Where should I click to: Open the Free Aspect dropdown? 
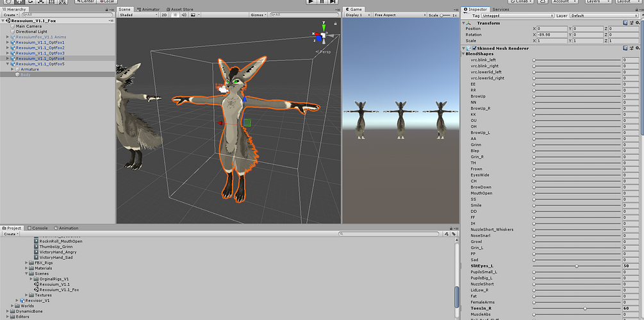point(399,15)
